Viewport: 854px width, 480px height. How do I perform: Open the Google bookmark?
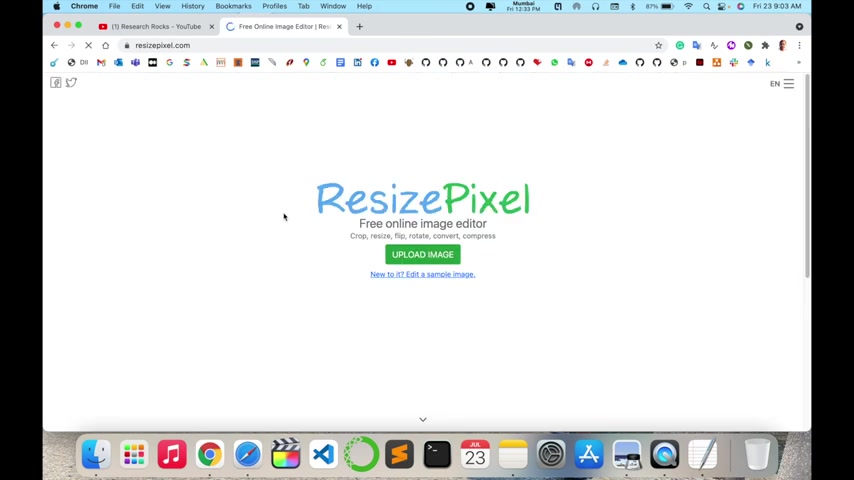169,63
